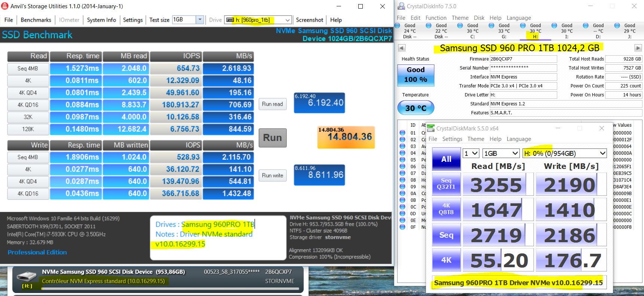This screenshot has height=296, width=644.
Task: Click the CrystalDiskMark app icon in title bar
Action: pos(431,128)
